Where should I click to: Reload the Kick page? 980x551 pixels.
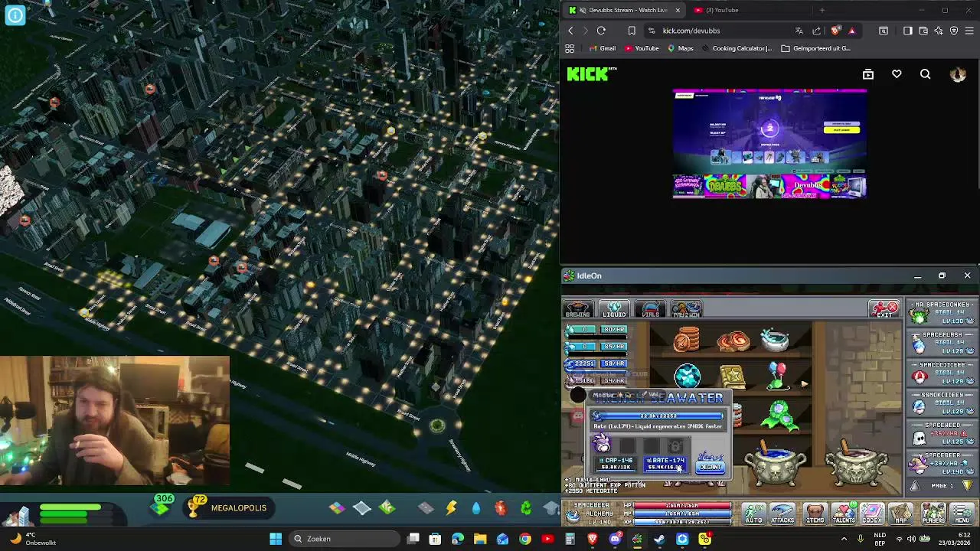[x=601, y=31]
